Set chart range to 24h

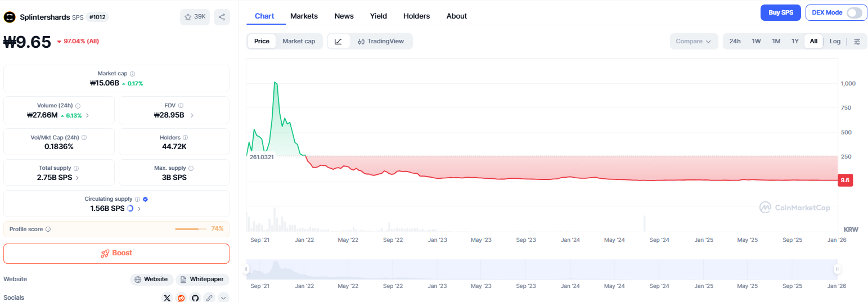pyautogui.click(x=735, y=41)
